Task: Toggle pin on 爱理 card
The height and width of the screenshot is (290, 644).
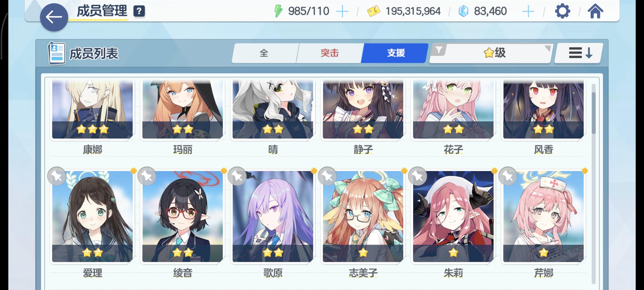Action: point(57,176)
